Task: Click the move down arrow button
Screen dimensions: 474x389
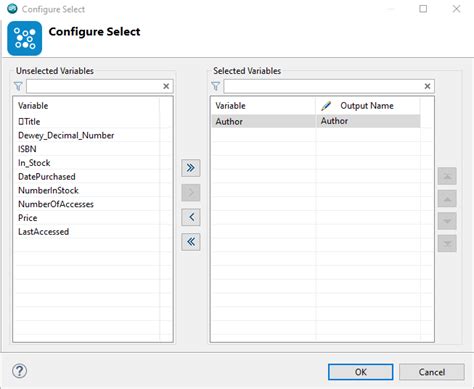Action: 447,221
